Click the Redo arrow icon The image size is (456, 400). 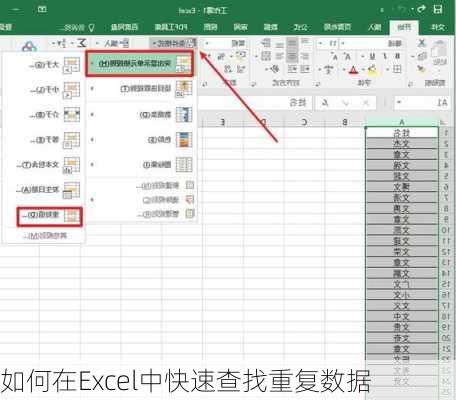click(422, 9)
